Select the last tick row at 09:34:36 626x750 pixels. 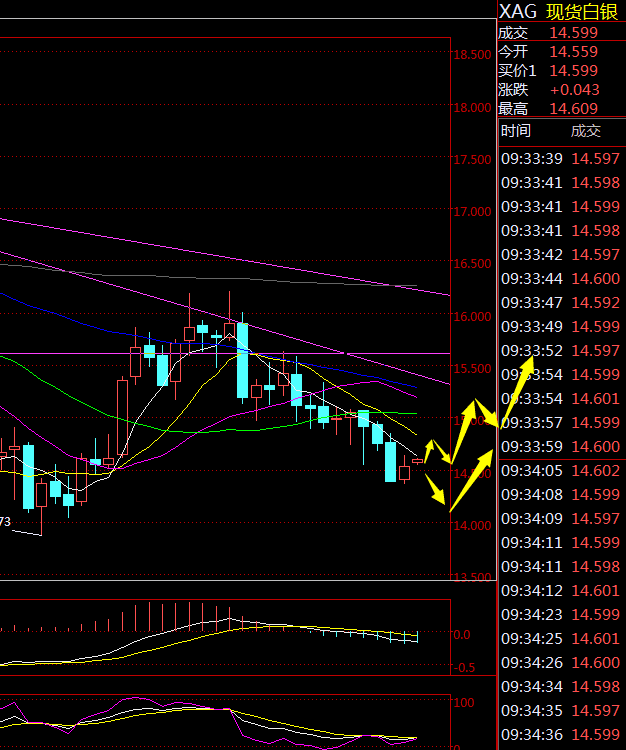pos(560,735)
